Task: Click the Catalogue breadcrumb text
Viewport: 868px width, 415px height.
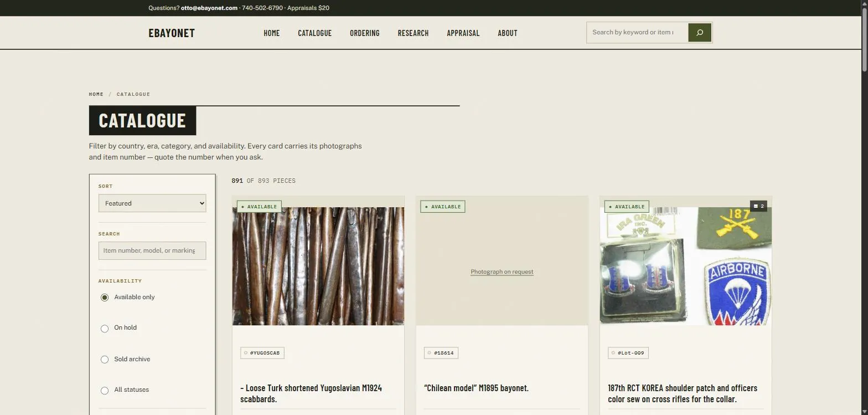Action: [x=133, y=94]
